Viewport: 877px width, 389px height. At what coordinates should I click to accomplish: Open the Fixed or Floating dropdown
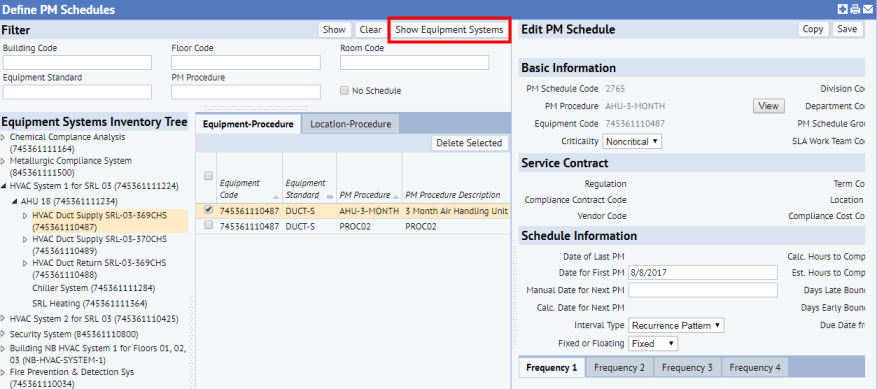(653, 344)
